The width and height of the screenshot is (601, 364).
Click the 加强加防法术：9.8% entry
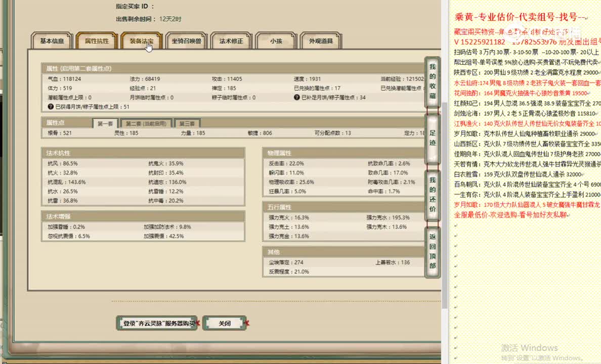(167, 227)
